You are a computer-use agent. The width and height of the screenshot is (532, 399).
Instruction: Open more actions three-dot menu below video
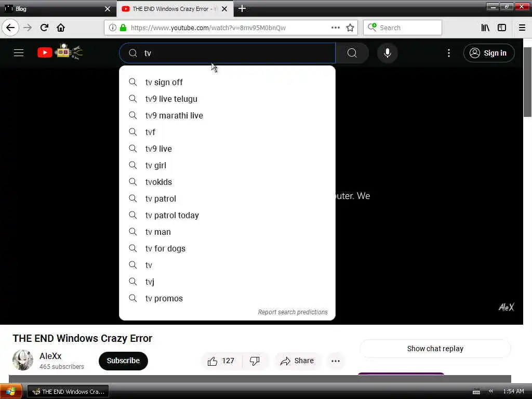click(x=336, y=361)
